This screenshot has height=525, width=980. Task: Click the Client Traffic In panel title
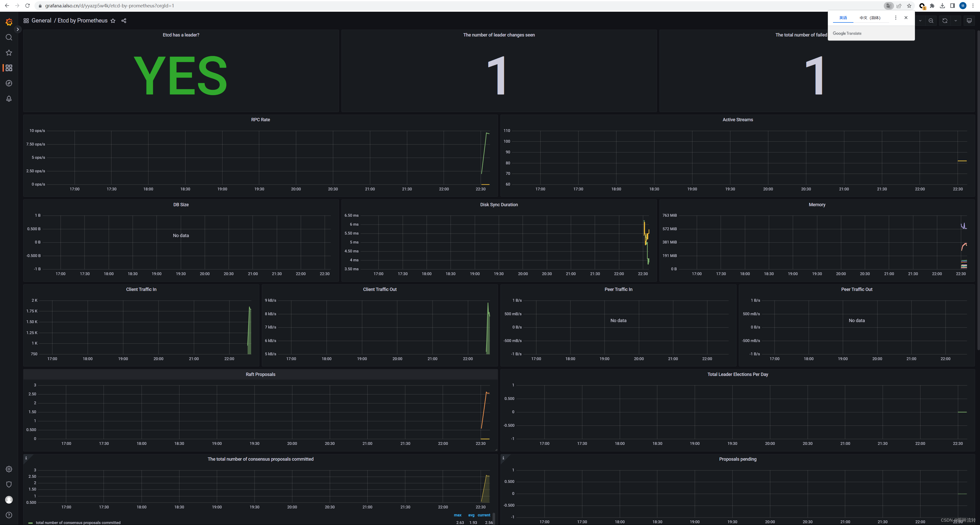click(141, 289)
